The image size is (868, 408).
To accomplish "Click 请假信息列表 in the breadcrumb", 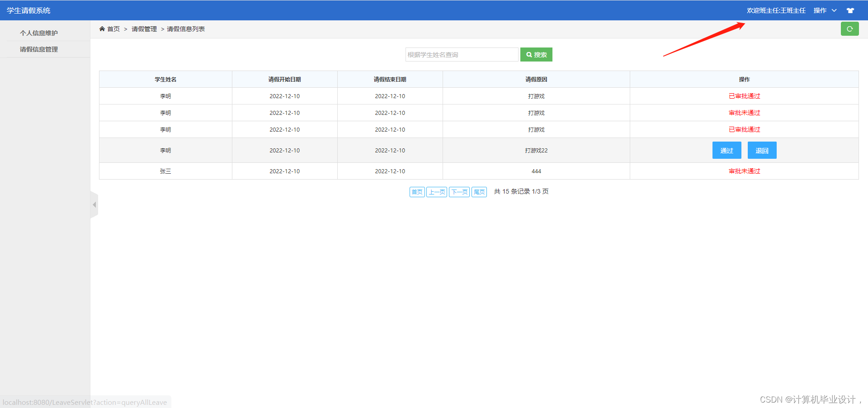I will (x=186, y=29).
